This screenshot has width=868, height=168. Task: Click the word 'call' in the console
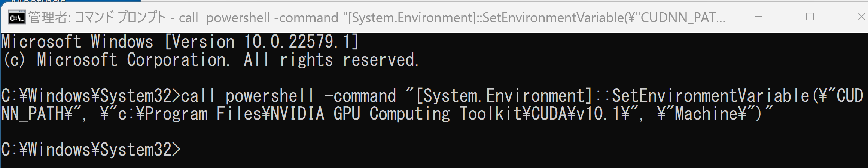point(198,96)
